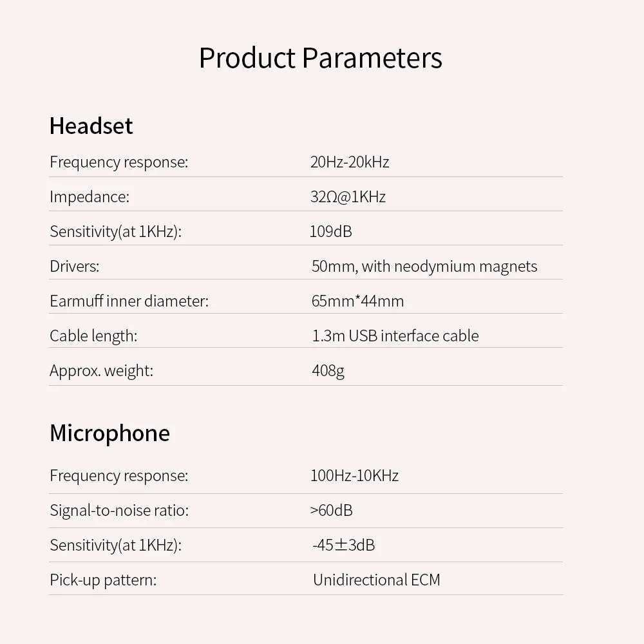This screenshot has height=644, width=644.
Task: Select the 100Hz-10KHz microphone value
Action: (x=354, y=476)
